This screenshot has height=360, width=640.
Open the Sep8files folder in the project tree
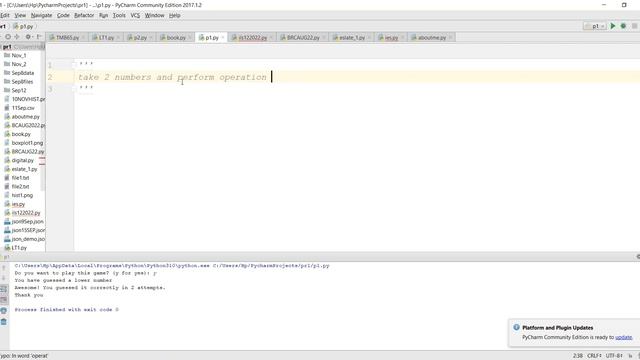(22, 82)
